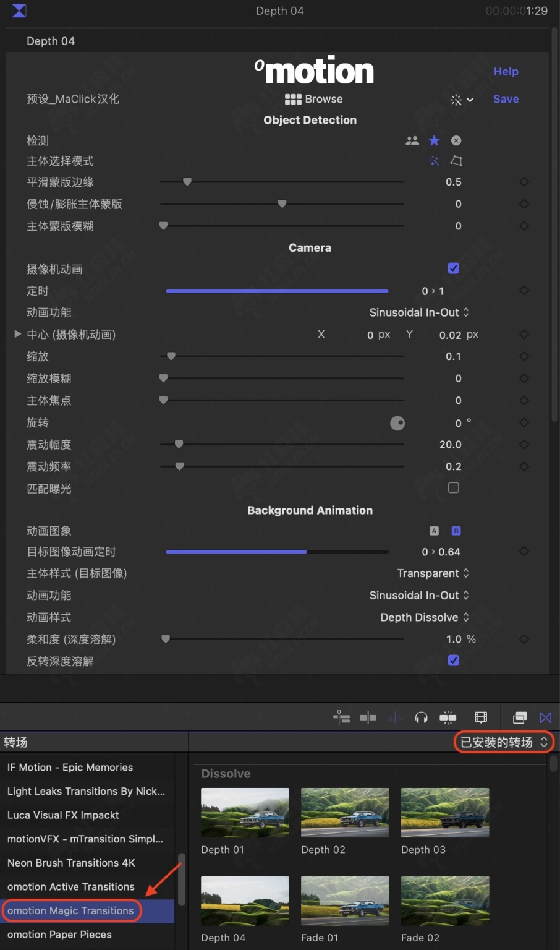560x950 pixels.
Task: Open the Depth Dissolve animation style dropdown
Action: [425, 617]
